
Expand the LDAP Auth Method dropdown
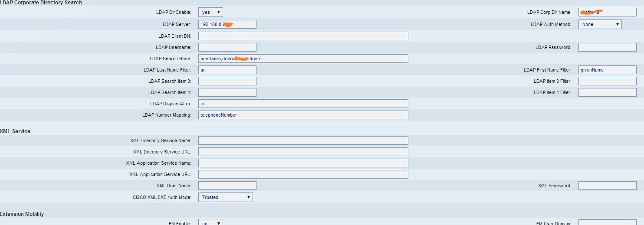click(600, 25)
